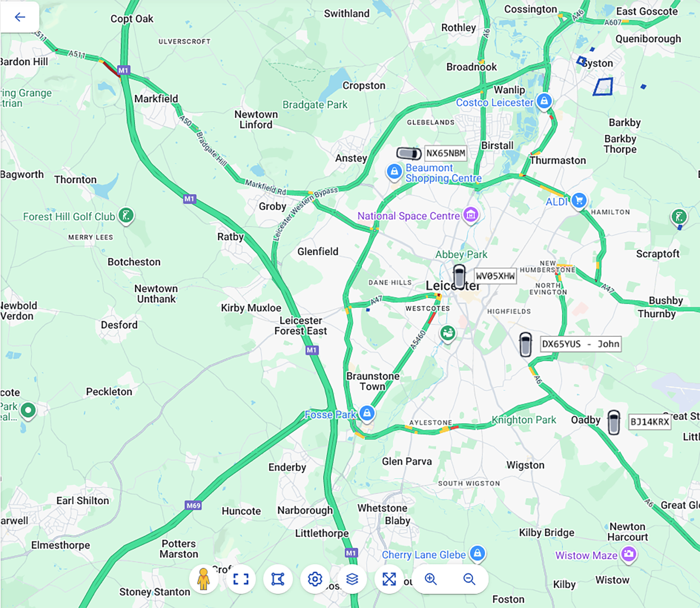Select vehicle WV05XHW label

[495, 276]
